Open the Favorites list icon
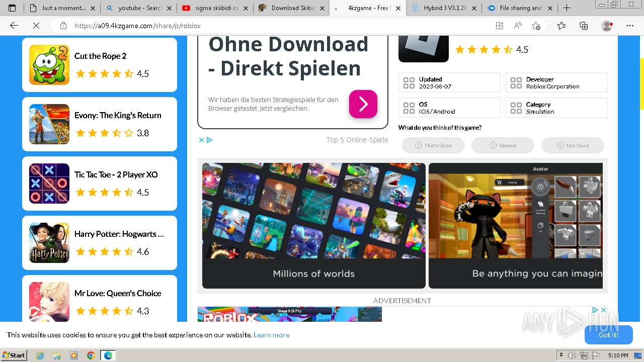Viewport: 644px width, 362px height. point(561,26)
